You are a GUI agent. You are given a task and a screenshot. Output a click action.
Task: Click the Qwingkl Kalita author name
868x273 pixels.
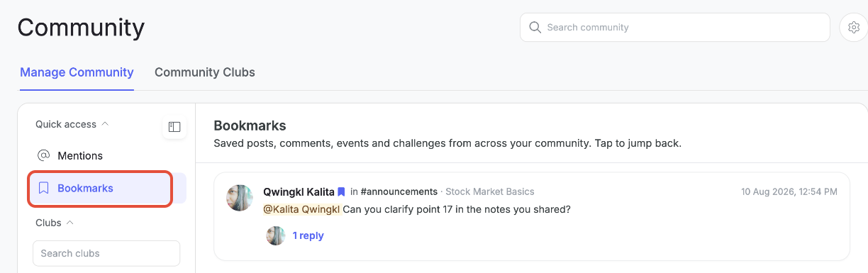[x=299, y=191]
